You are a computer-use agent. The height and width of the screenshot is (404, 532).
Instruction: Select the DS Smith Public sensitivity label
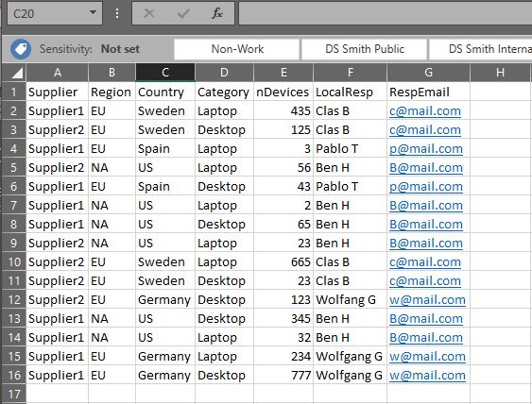tap(365, 49)
